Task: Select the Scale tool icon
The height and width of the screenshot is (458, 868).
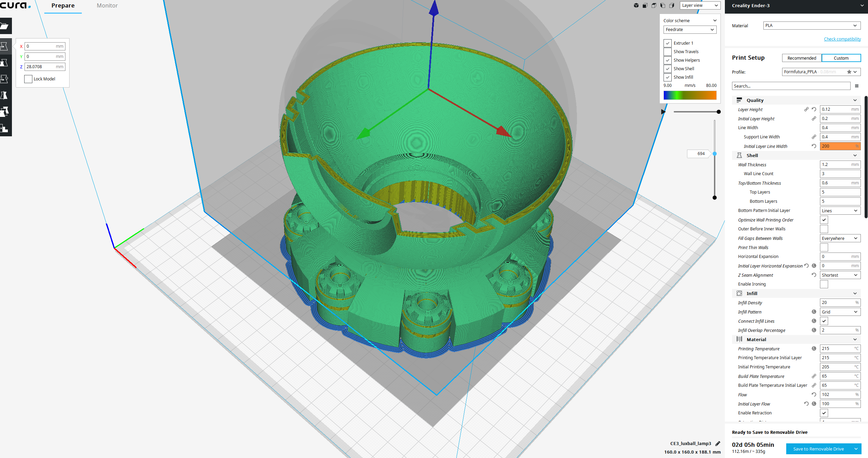Action: coord(4,63)
